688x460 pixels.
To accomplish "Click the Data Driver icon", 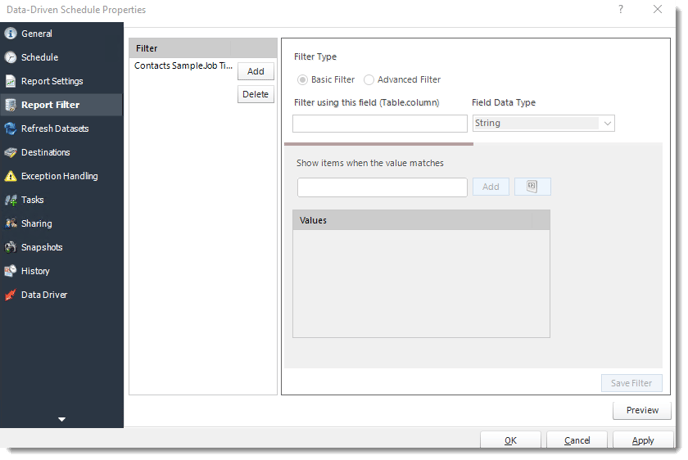I will click(11, 295).
